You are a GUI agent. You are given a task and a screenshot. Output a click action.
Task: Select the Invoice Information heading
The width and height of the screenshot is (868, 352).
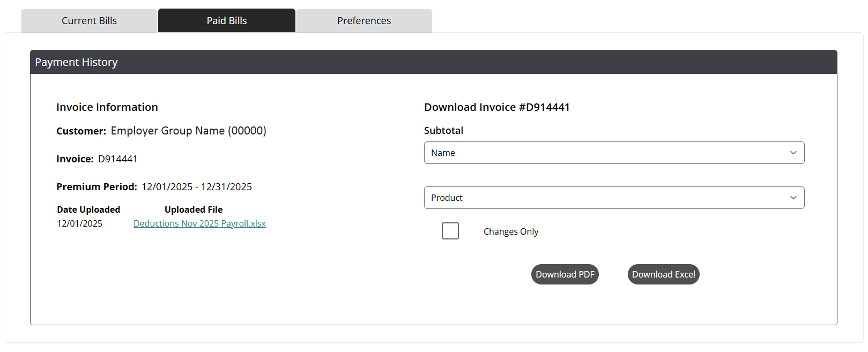point(107,107)
